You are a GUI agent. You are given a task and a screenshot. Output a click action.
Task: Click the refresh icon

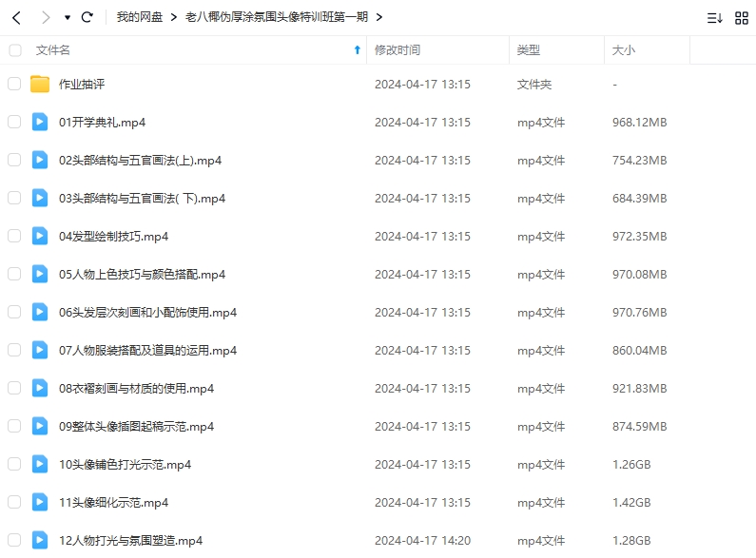click(87, 17)
